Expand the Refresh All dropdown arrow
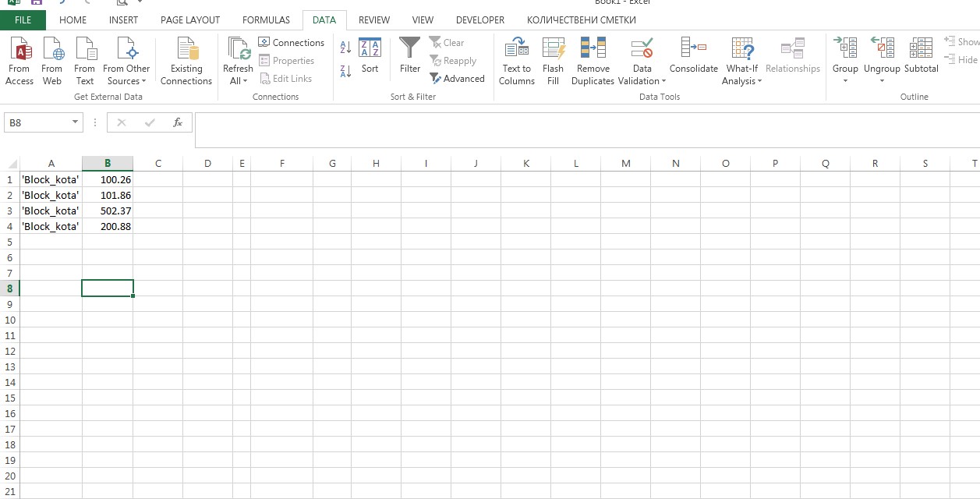Screen dimensions: 980x499 tap(244, 81)
